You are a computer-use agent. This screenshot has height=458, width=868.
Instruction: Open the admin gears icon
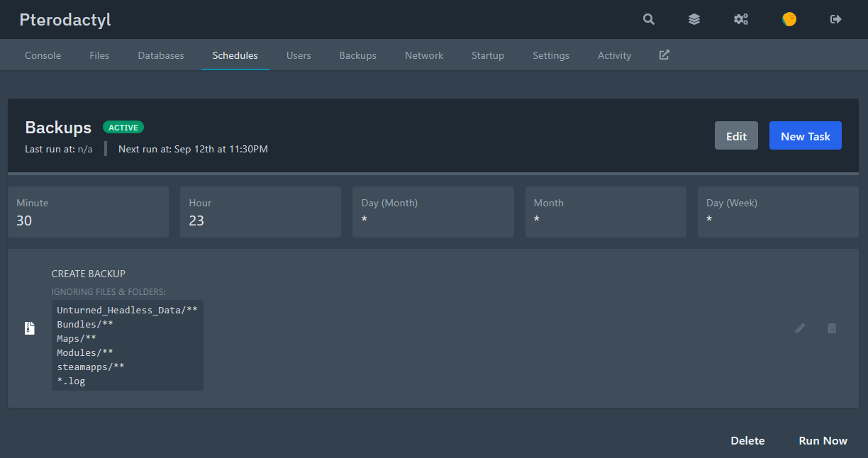pyautogui.click(x=741, y=19)
